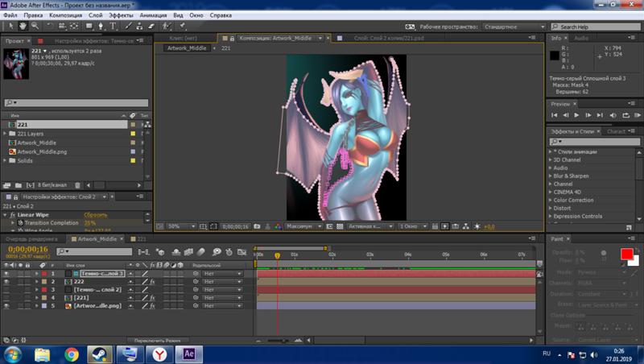Open the workspace Стандартное dropdown
The height and width of the screenshot is (364, 644).
pos(514,27)
